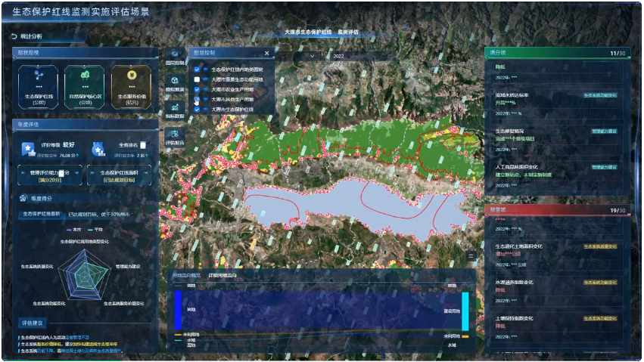
Task: Enable 大理市重要生态功能用地 layer checkbox
Action: pos(197,79)
